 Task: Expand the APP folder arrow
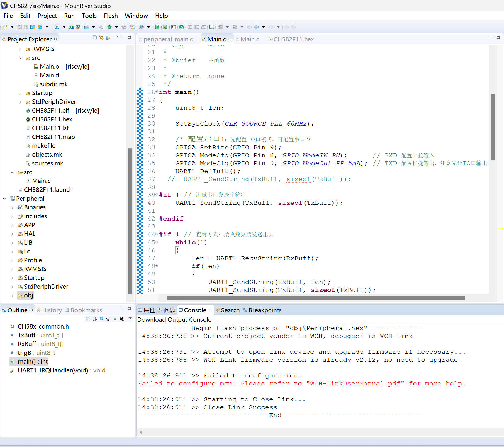coord(12,225)
